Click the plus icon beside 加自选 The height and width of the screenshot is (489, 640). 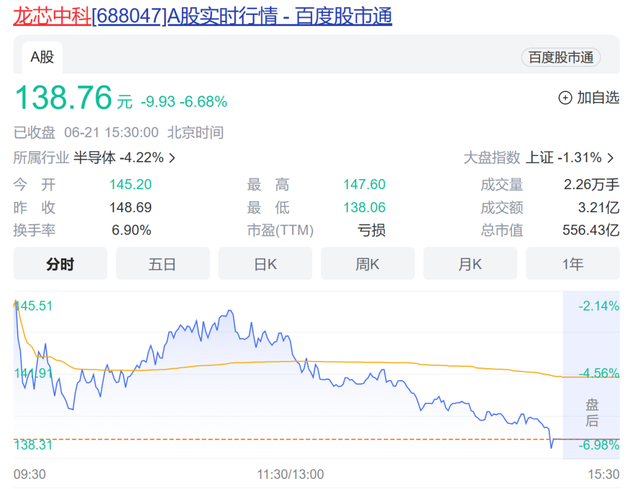[x=565, y=98]
